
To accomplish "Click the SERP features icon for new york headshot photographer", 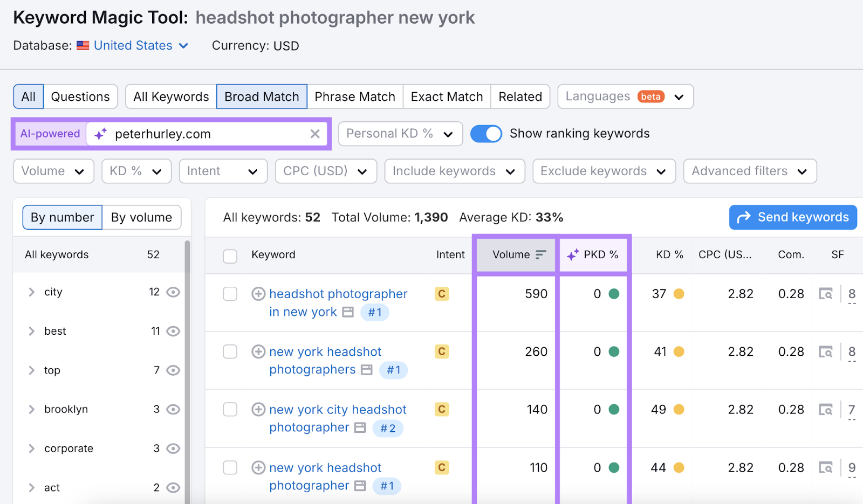I will pos(825,467).
